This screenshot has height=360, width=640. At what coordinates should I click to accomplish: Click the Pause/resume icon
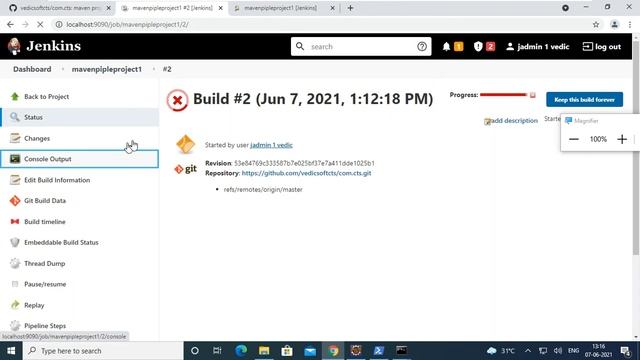point(15,284)
